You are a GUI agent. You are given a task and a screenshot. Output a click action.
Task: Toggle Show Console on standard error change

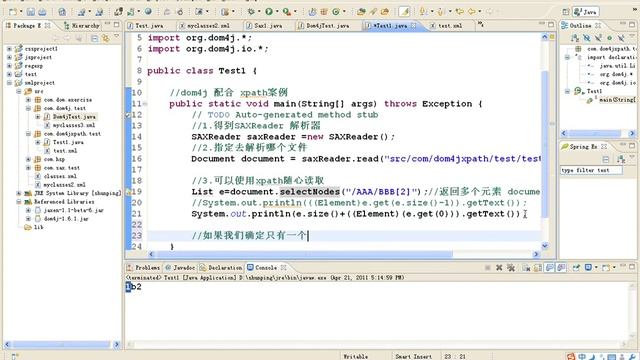point(562,268)
